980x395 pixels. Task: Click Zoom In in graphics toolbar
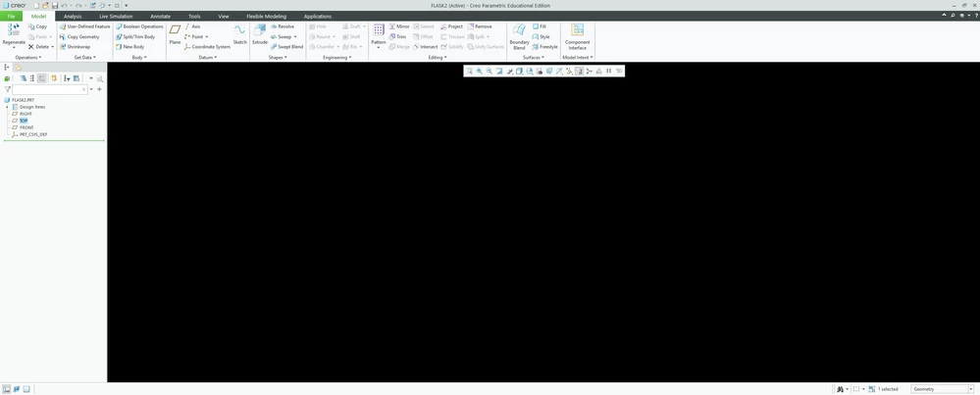point(480,72)
